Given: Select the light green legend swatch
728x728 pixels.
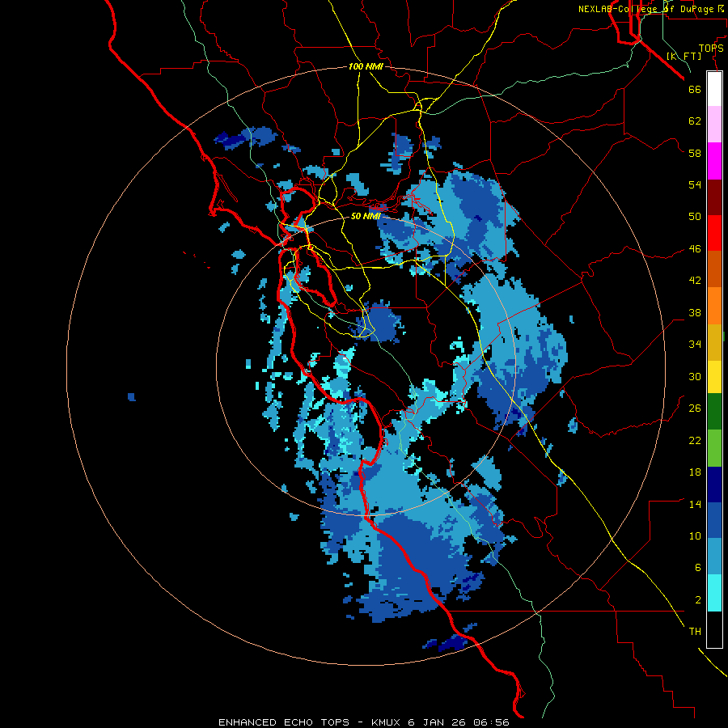Looking at the screenshot, I should [x=714, y=447].
